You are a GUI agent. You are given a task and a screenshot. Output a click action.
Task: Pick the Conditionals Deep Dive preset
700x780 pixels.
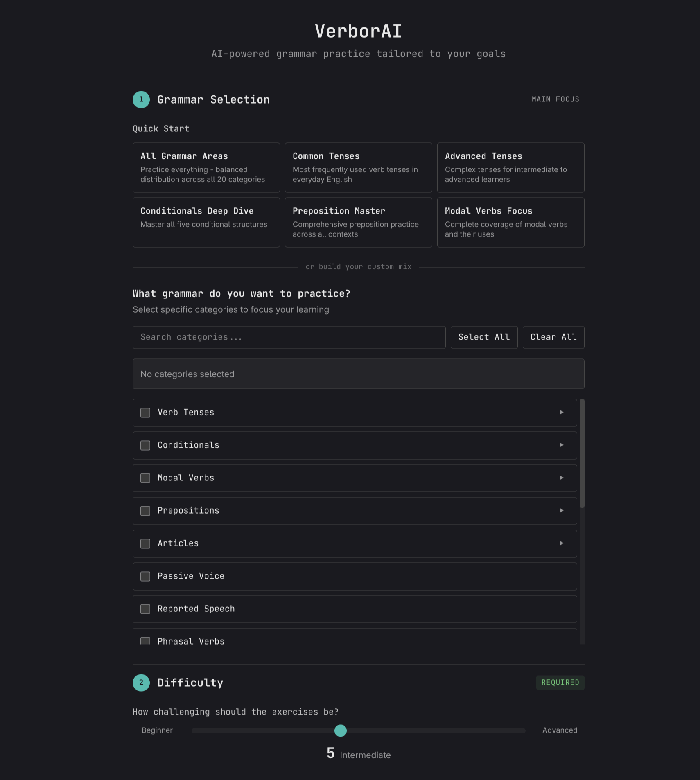pyautogui.click(x=206, y=222)
